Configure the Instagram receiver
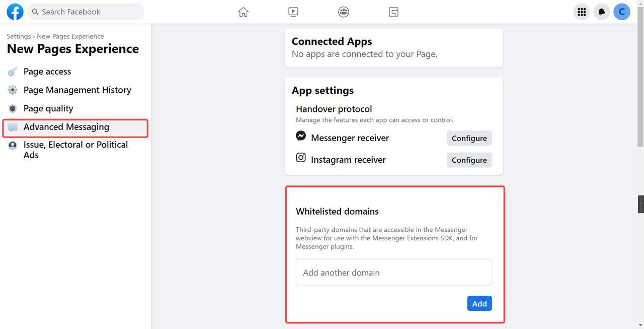The height and width of the screenshot is (329, 644). [x=469, y=160]
